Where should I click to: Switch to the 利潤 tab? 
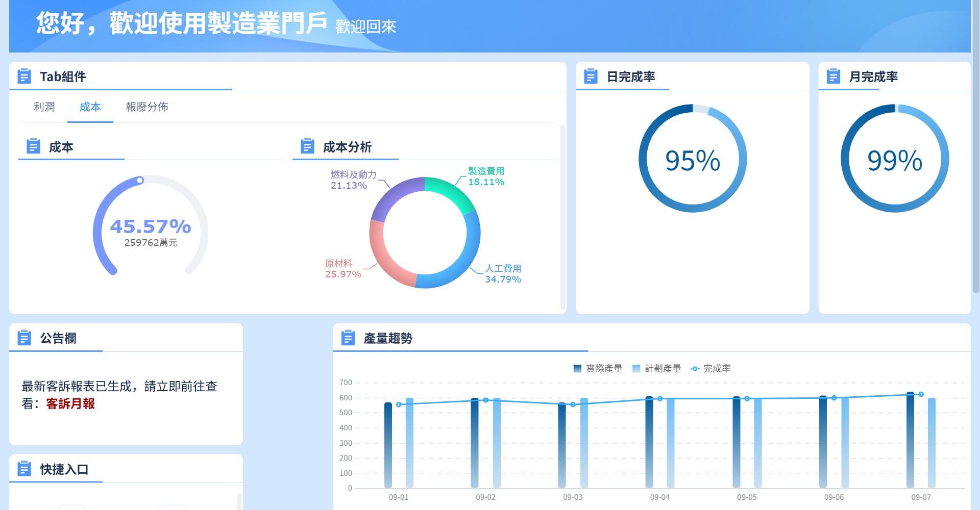click(x=44, y=107)
